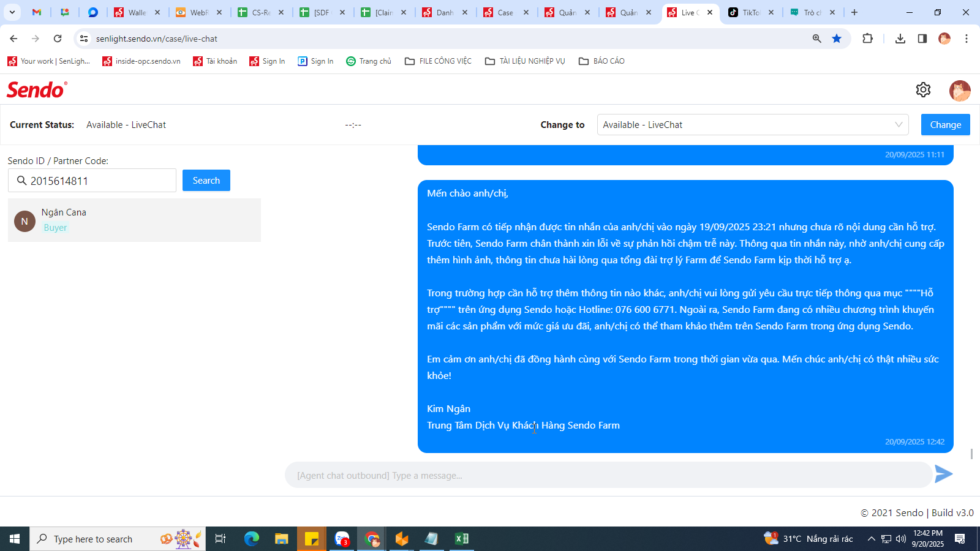The width and height of the screenshot is (980, 551).
Task: Click the Windows taskbar search box
Action: [118, 539]
